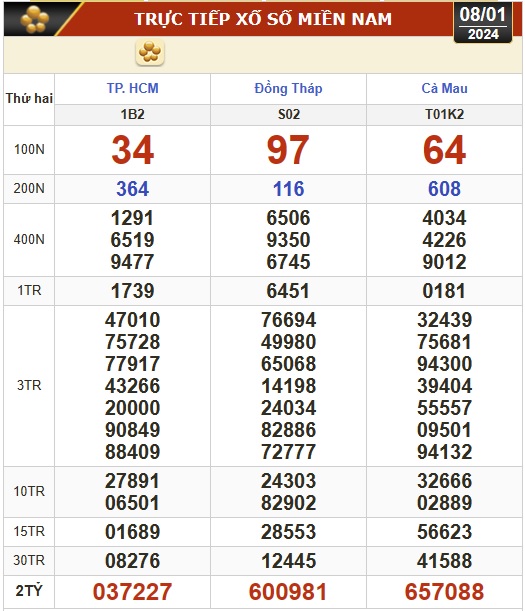
Task: Click 200N result 364
Action: [133, 189]
